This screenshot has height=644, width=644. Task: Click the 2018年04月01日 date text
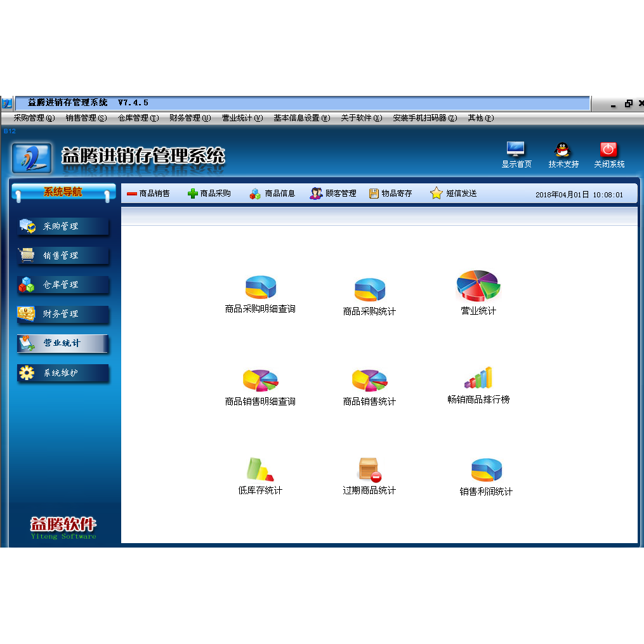coord(562,195)
